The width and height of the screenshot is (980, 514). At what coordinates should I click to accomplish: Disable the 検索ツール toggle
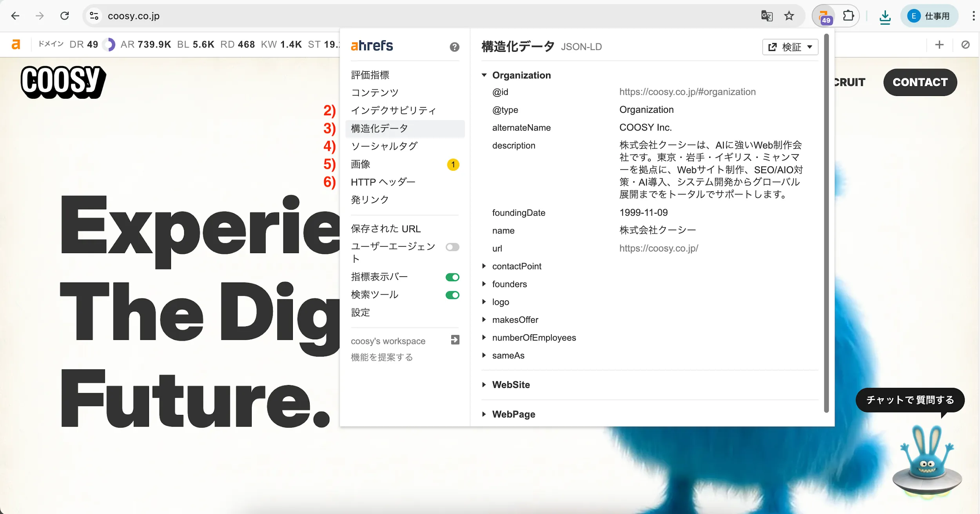tap(452, 295)
